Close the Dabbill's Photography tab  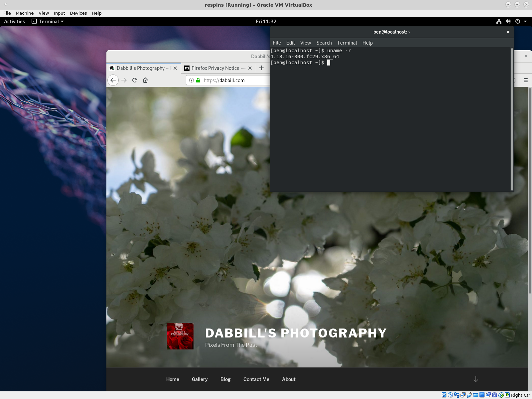[x=175, y=68]
